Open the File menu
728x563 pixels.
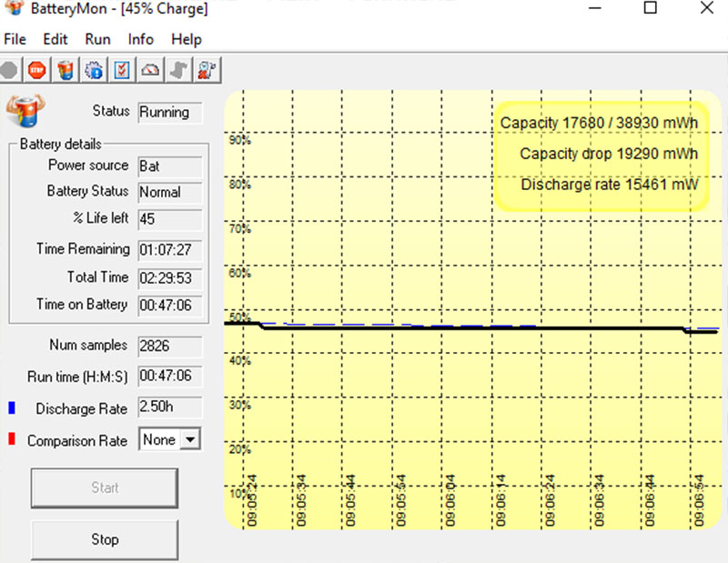[15, 39]
